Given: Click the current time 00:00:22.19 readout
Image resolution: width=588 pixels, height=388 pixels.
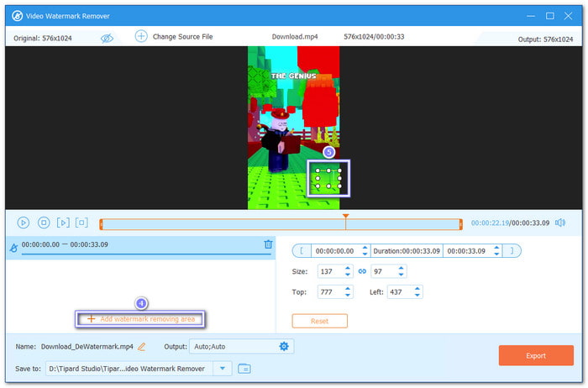Looking at the screenshot, I should point(490,223).
